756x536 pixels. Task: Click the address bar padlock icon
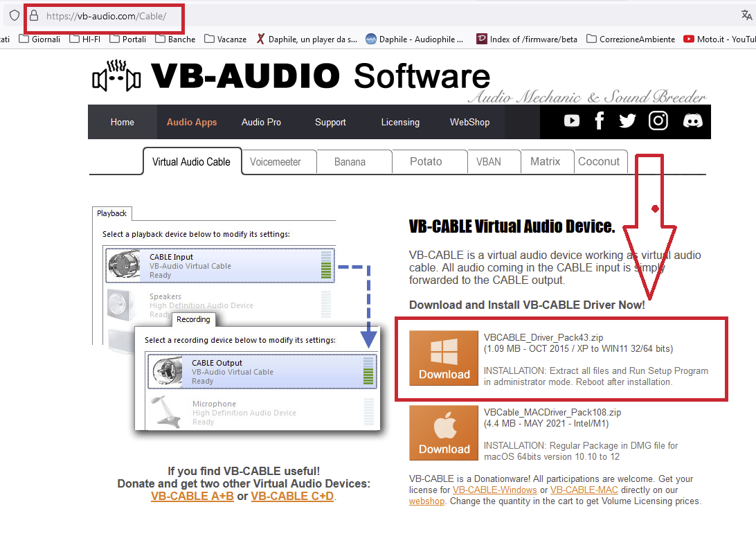(x=34, y=16)
